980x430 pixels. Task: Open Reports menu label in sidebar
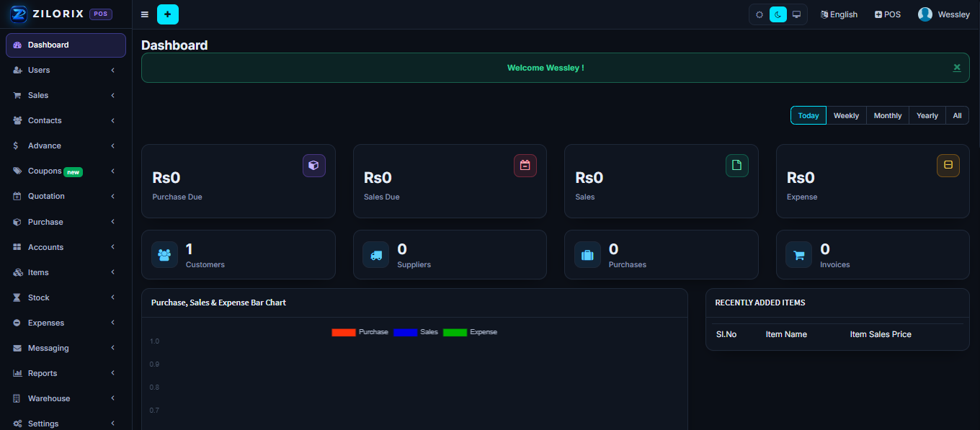click(x=43, y=373)
